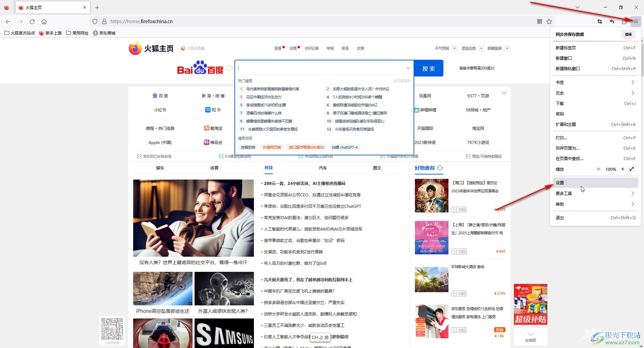Image resolution: width=644 pixels, height=348 pixels.
Task: Select 新建窗口 menu item
Action: coord(595,58)
